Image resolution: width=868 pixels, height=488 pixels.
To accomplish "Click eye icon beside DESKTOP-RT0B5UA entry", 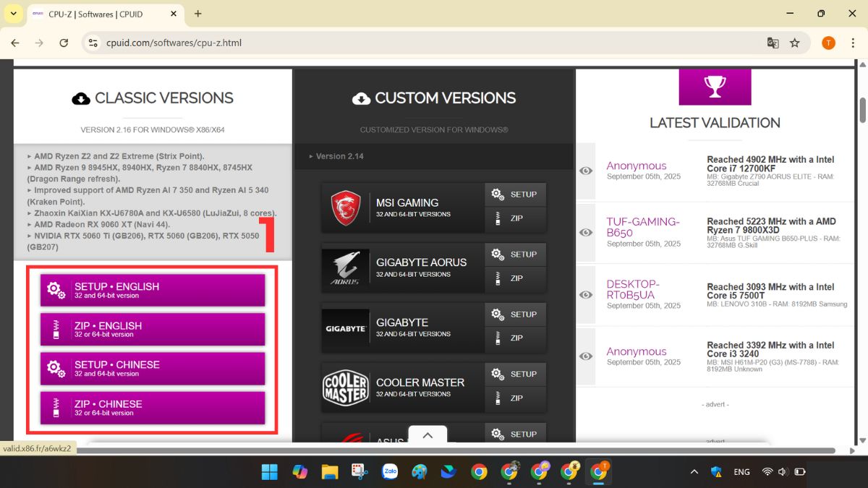I will coord(586,294).
